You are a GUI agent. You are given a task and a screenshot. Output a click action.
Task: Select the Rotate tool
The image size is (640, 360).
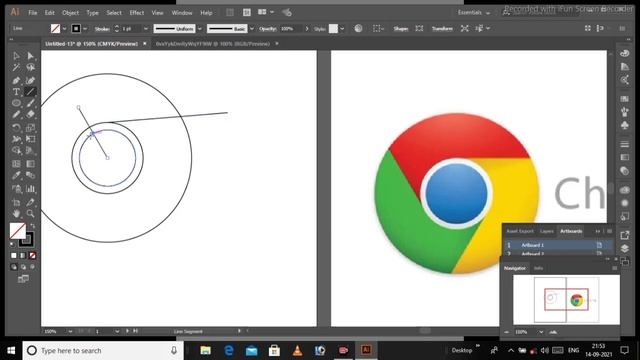[16, 128]
